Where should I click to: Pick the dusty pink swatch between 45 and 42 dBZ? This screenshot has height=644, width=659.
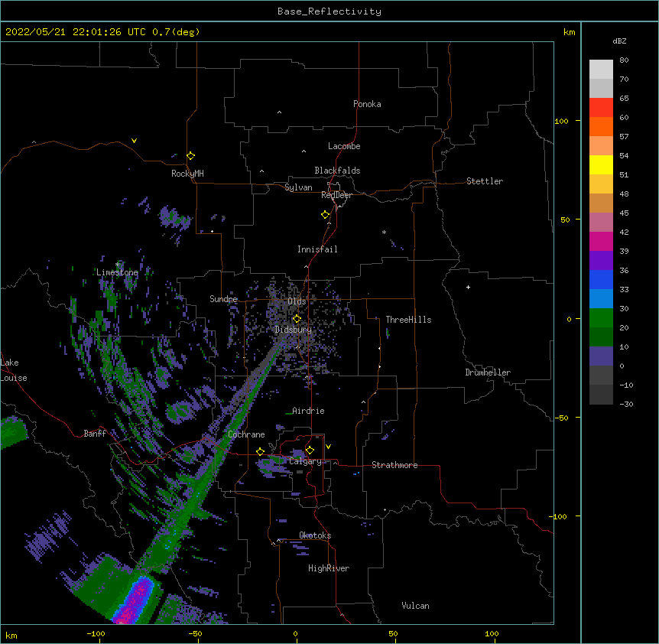click(x=601, y=223)
